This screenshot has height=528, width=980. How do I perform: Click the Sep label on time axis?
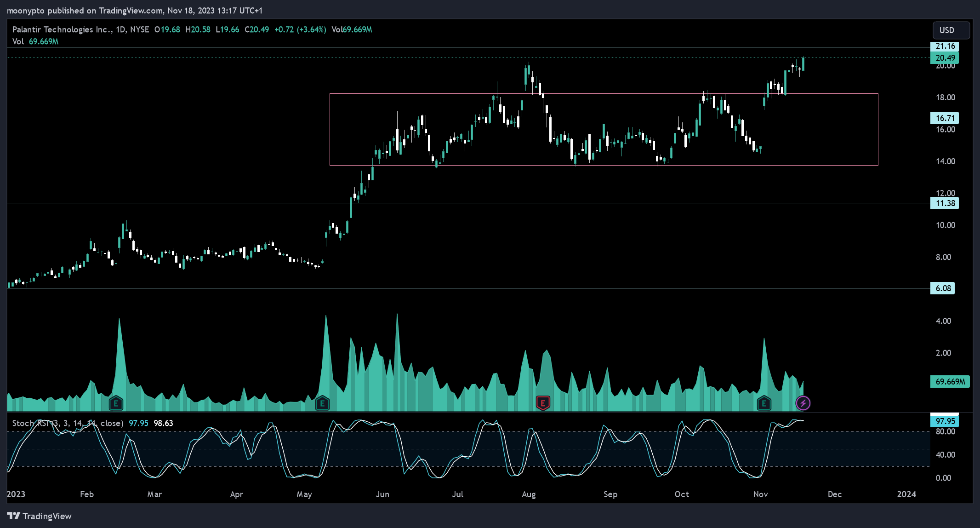coord(610,494)
